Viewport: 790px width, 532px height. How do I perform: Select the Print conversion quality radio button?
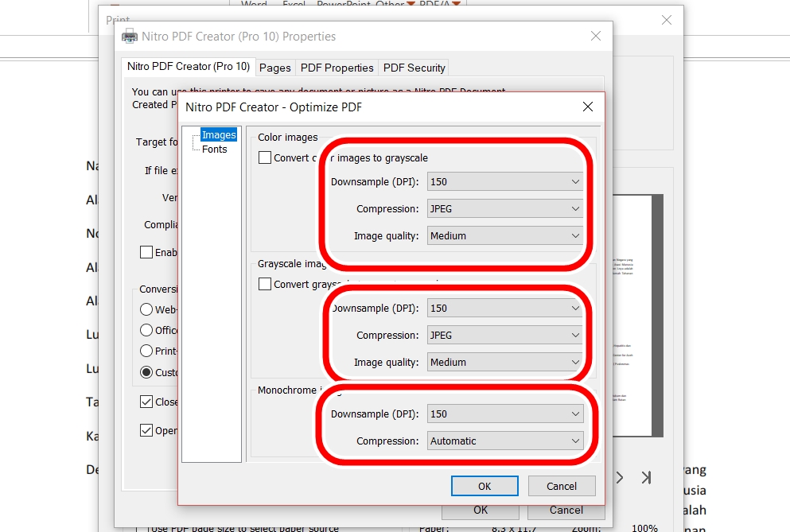[x=146, y=351]
